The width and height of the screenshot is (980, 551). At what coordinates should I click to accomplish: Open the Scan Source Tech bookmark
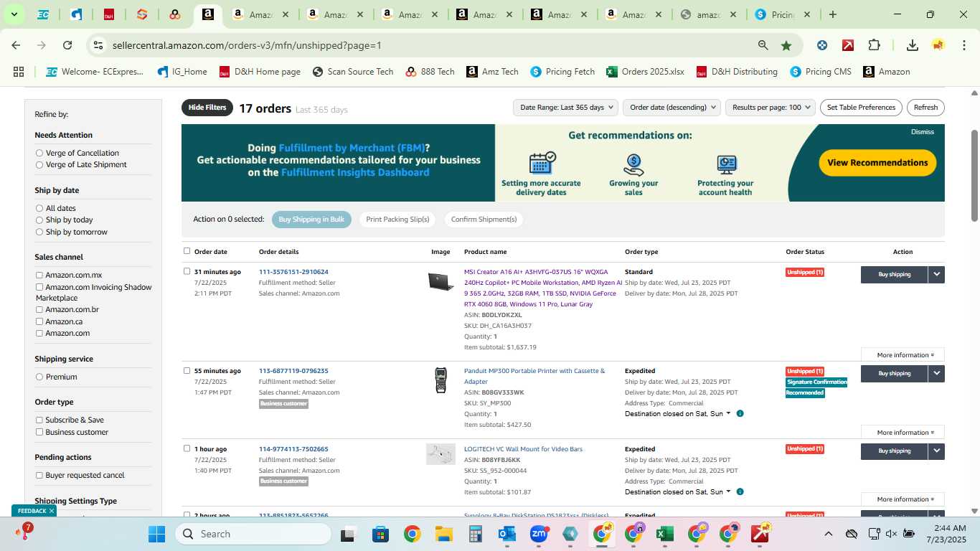click(353, 72)
